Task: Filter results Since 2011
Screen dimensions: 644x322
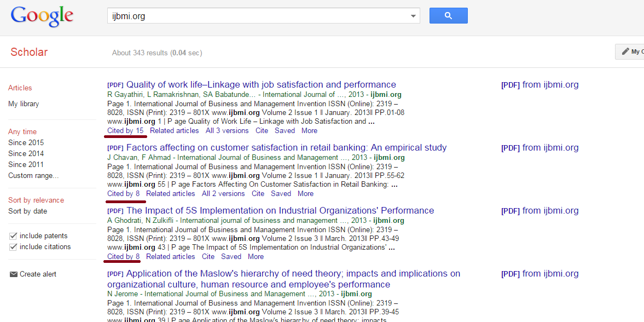Action: click(x=26, y=164)
